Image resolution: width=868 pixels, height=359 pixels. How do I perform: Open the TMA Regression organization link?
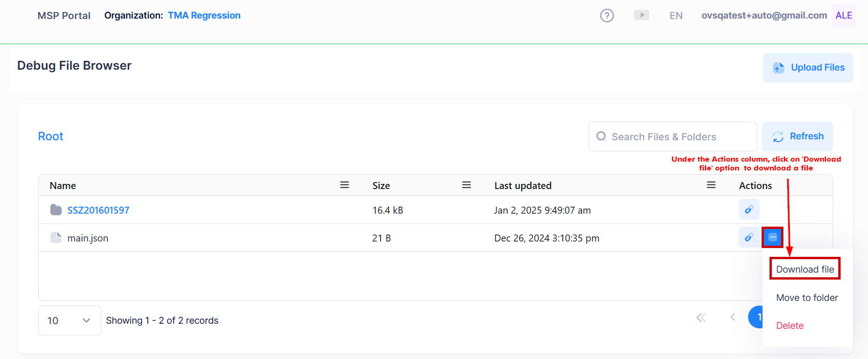click(204, 16)
